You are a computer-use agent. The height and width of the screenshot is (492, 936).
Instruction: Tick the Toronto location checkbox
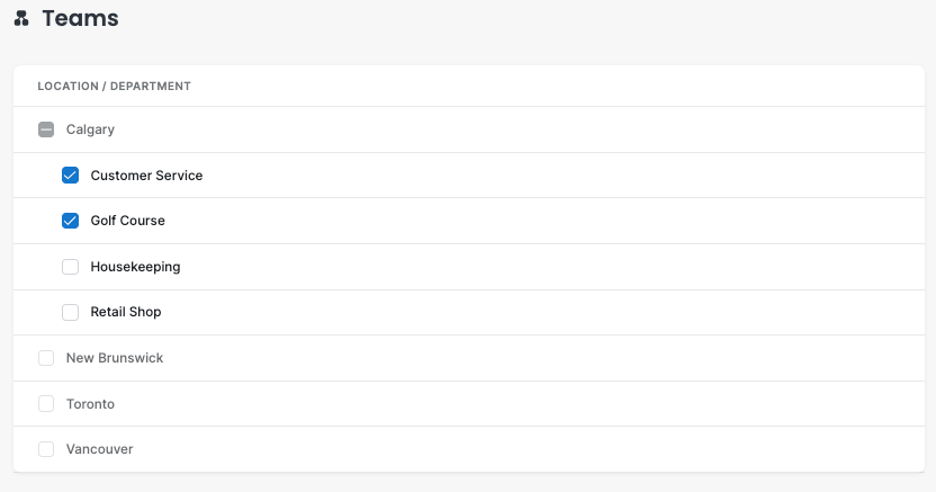coord(46,404)
